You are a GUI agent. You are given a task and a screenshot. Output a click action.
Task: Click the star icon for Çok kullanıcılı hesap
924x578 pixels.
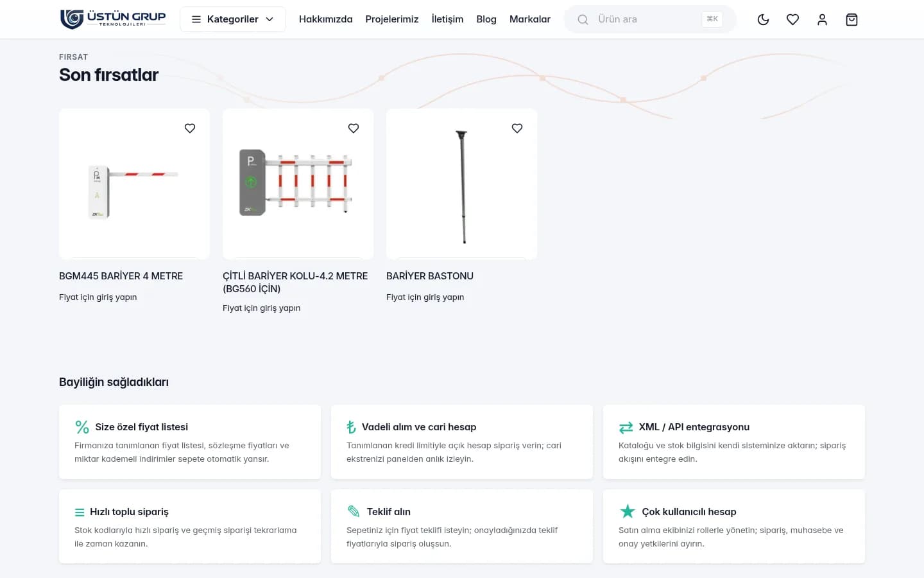pos(627,511)
